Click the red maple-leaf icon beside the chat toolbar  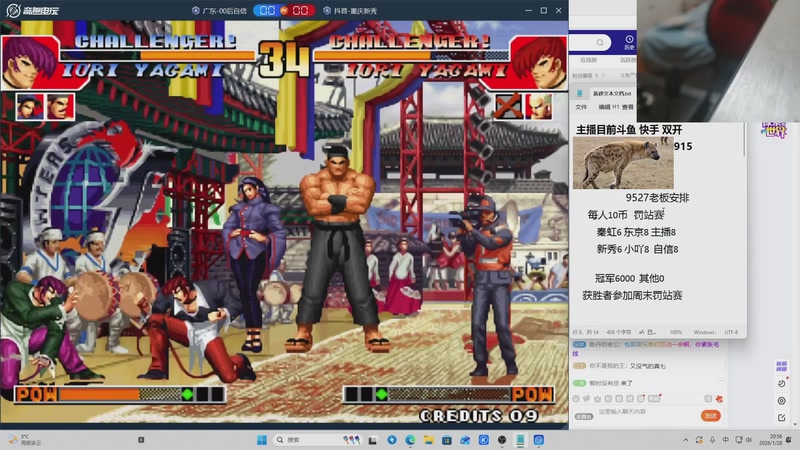[x=719, y=398]
